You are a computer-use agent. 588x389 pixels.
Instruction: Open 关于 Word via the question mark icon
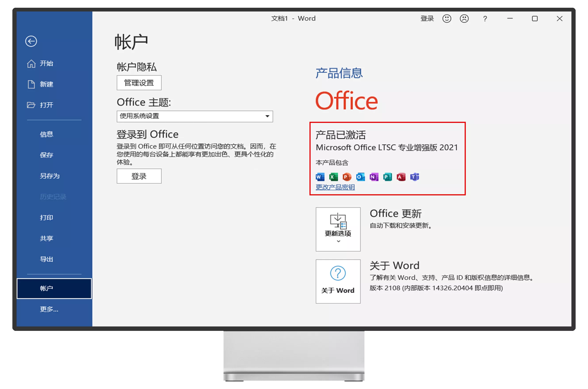pos(338,274)
